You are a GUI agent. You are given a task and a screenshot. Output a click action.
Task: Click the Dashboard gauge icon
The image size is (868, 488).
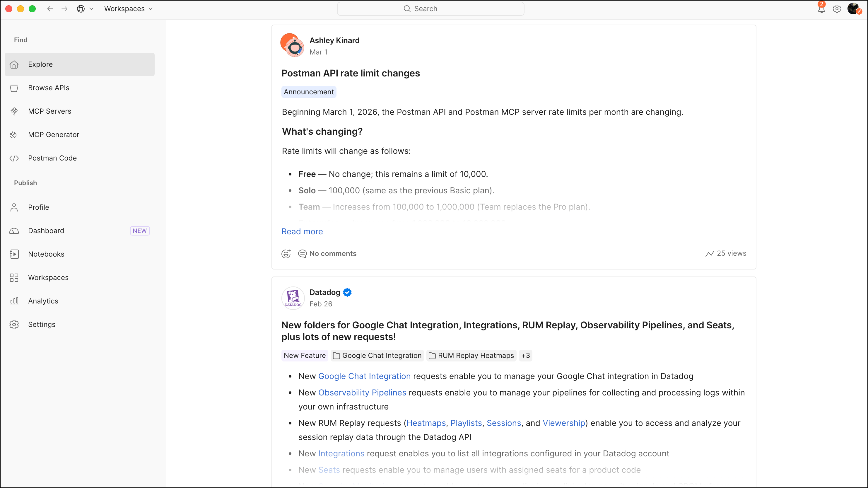(x=14, y=231)
